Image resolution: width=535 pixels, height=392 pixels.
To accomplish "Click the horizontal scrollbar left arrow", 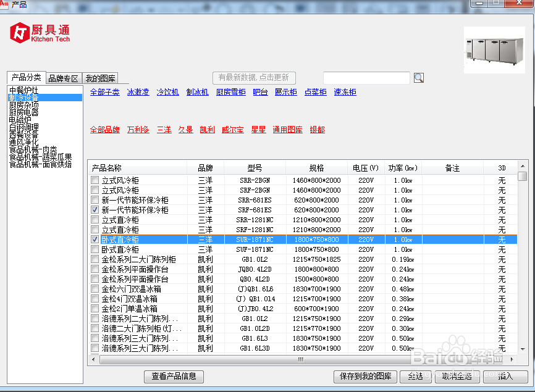I will pos(93,359).
